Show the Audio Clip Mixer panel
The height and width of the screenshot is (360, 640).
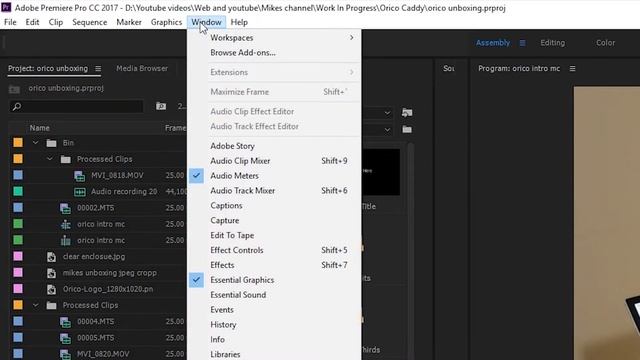click(274, 161)
